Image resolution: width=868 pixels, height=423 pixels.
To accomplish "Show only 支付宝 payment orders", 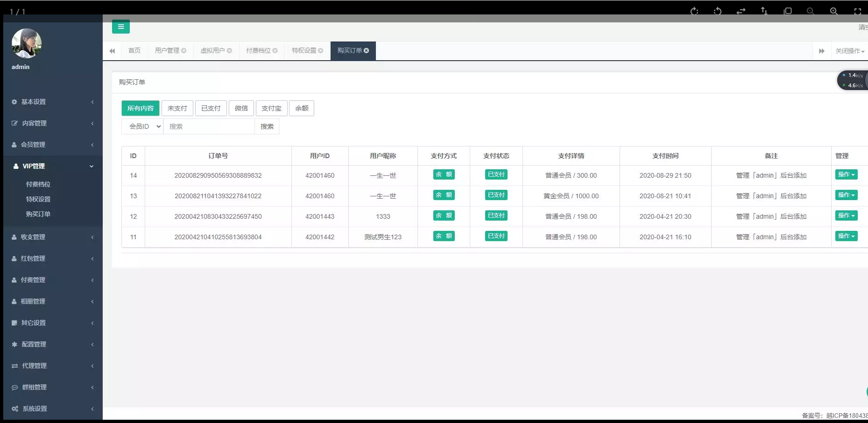I will coord(271,108).
